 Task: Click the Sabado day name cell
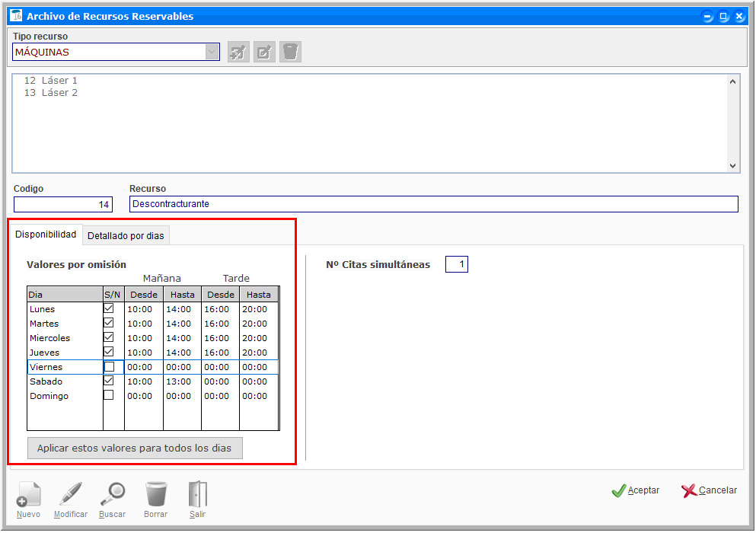(x=65, y=381)
